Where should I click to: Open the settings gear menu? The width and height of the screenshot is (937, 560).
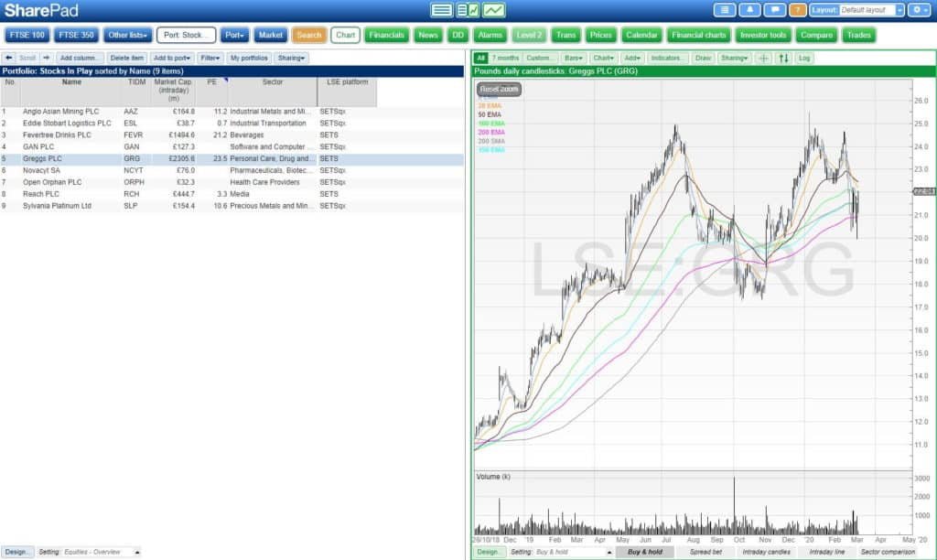click(919, 10)
